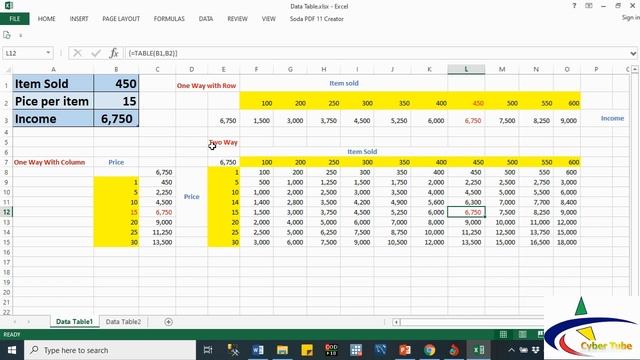Expand the Name Box dropdown arrow
This screenshot has height=360, width=640.
click(x=48, y=53)
